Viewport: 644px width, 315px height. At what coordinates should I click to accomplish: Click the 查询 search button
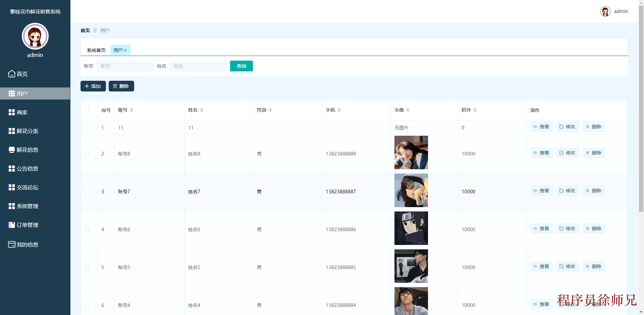tap(241, 66)
